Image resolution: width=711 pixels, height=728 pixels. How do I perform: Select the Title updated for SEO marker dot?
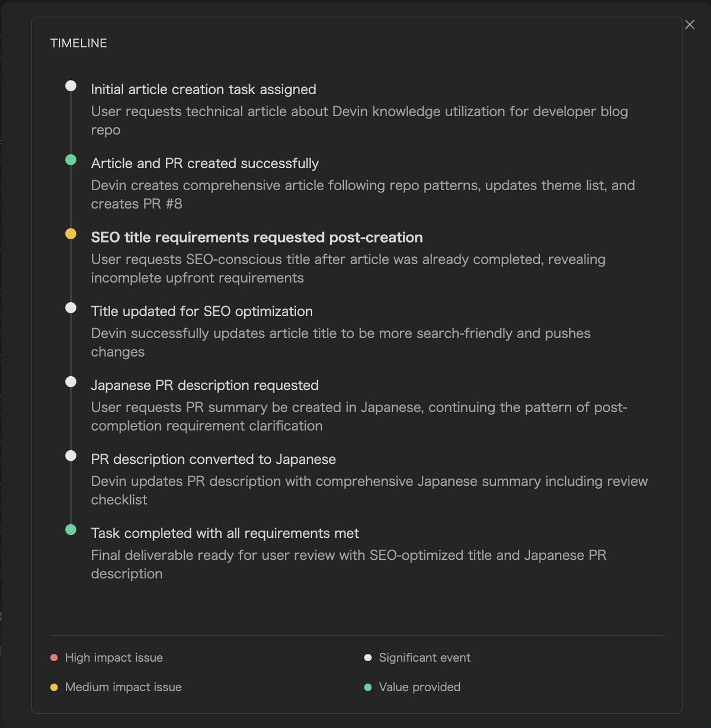(x=71, y=308)
